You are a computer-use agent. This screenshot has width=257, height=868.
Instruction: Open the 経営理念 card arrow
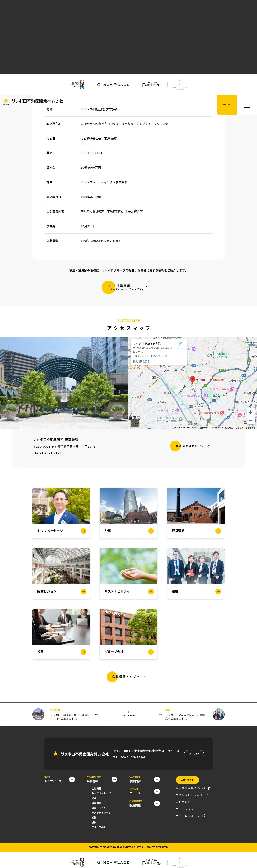(218, 531)
